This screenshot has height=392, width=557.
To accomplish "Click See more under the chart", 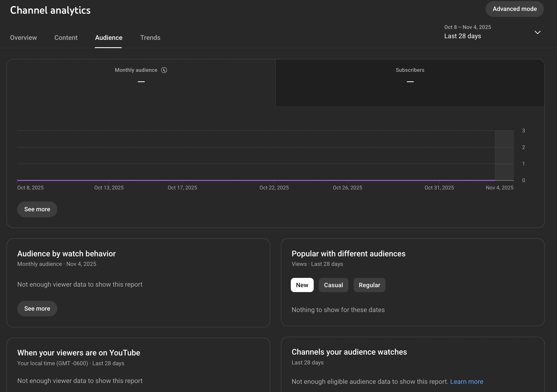I will point(37,209).
